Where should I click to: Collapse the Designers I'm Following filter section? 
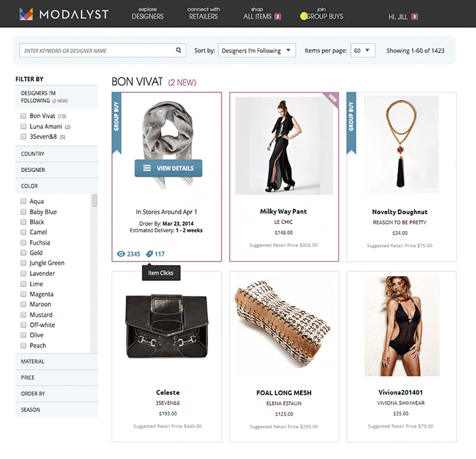(x=56, y=97)
